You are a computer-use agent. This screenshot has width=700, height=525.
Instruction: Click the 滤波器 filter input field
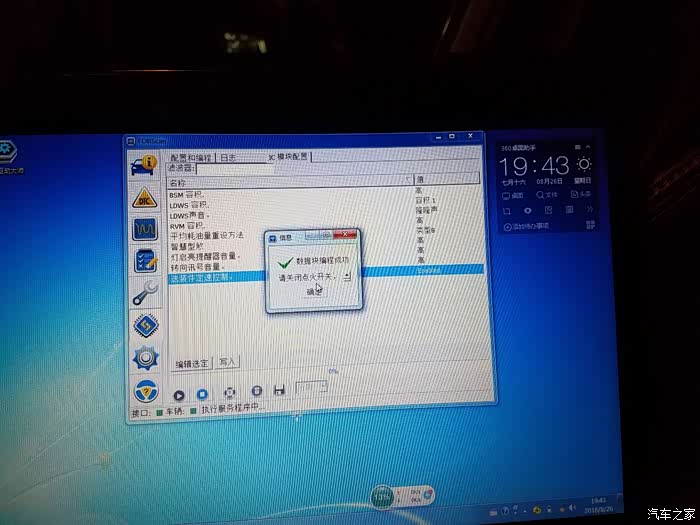[235, 169]
